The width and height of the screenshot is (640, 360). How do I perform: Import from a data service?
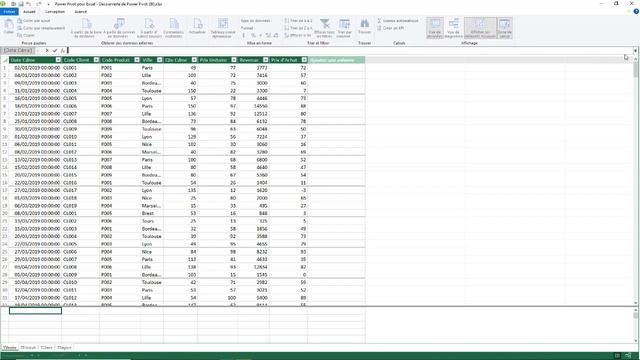pyautogui.click(x=119, y=28)
